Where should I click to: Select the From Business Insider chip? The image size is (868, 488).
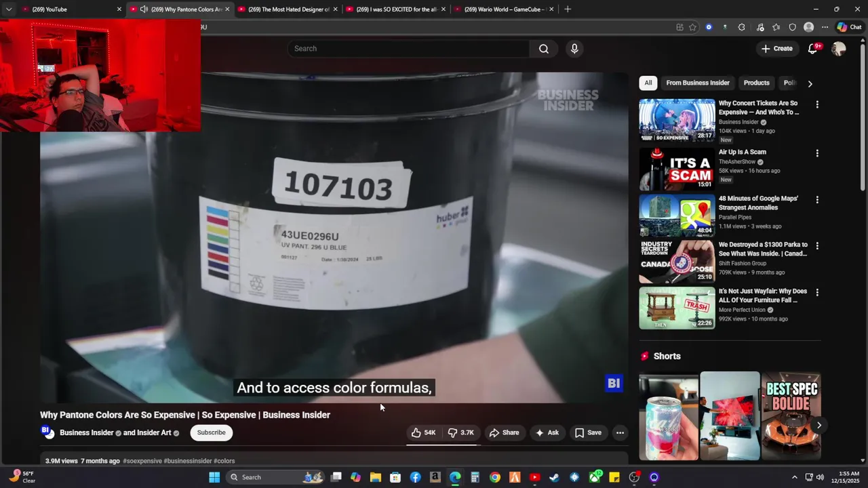tap(698, 83)
